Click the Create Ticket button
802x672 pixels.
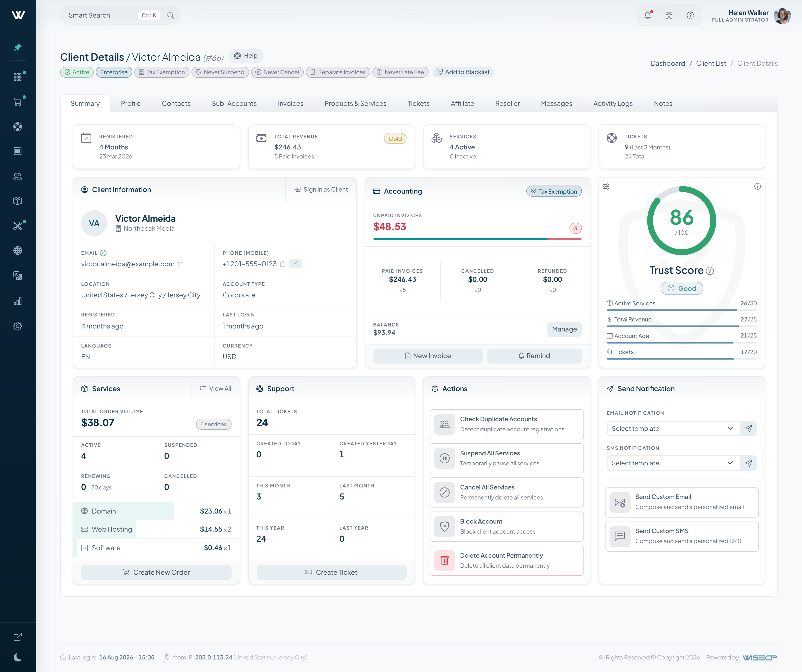coord(332,572)
